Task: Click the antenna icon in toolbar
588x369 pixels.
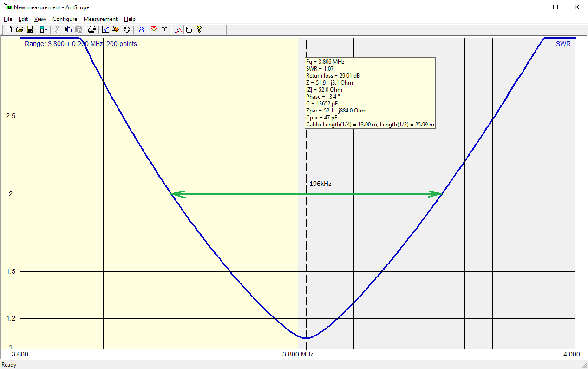Action: click(x=154, y=30)
